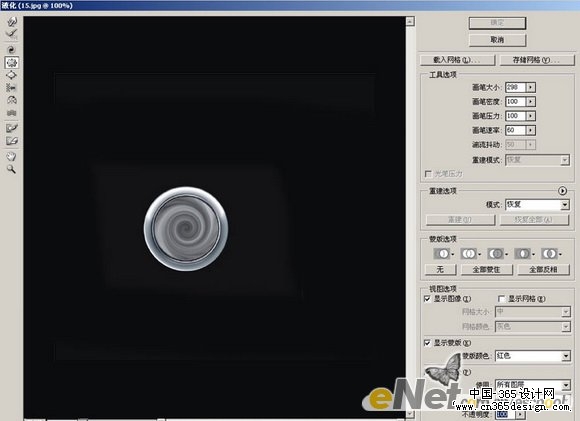This screenshot has width=580, height=421.
Task: Select the Thaw Mask tool
Action: pyautogui.click(x=12, y=141)
